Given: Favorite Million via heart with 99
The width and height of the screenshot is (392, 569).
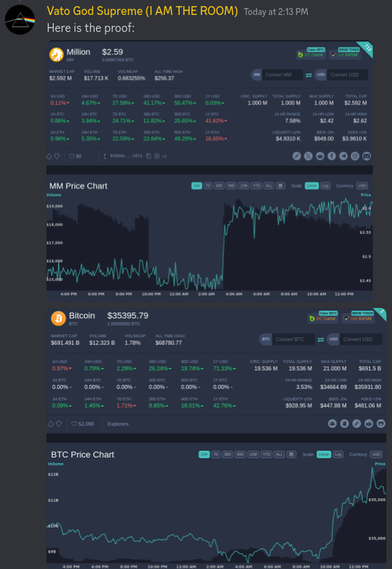Looking at the screenshot, I should 75,156.
